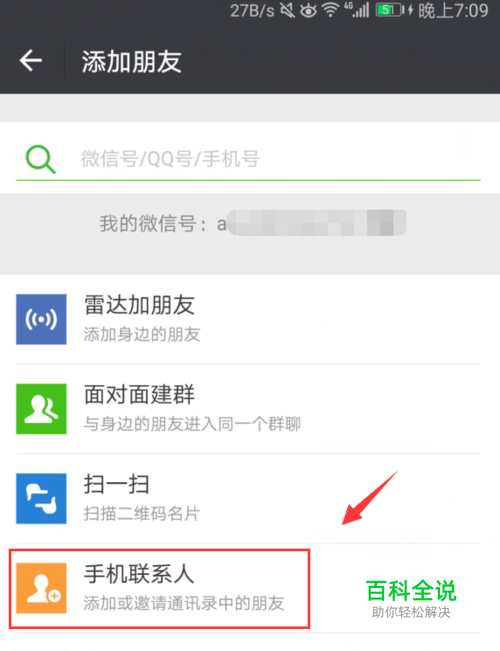Image resolution: width=500 pixels, height=651 pixels.
Task: Click the green search magnifier icon
Action: pos(40,159)
